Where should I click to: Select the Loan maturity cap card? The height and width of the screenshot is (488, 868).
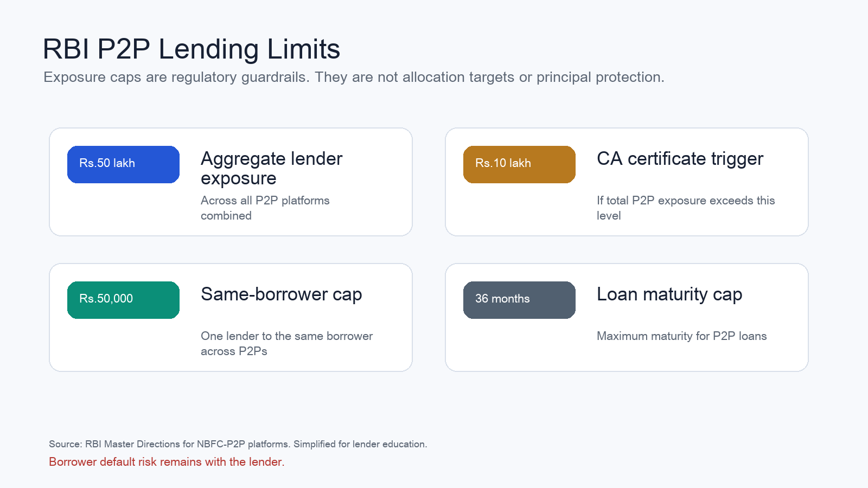click(x=627, y=317)
